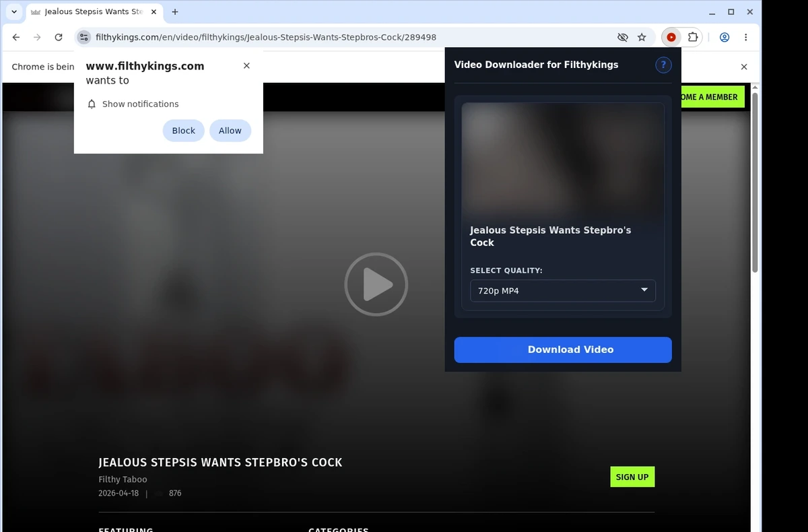808x532 pixels.
Task: Maximize the browser window
Action: (731, 12)
